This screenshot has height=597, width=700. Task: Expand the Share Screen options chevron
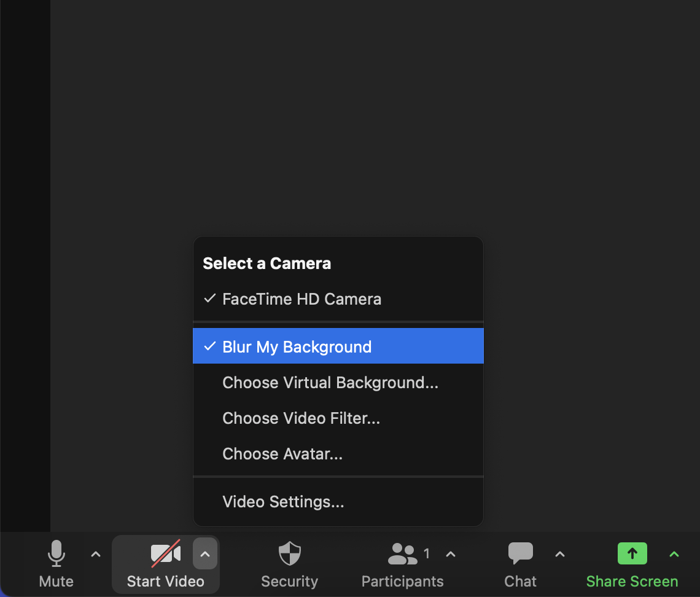[x=674, y=553]
